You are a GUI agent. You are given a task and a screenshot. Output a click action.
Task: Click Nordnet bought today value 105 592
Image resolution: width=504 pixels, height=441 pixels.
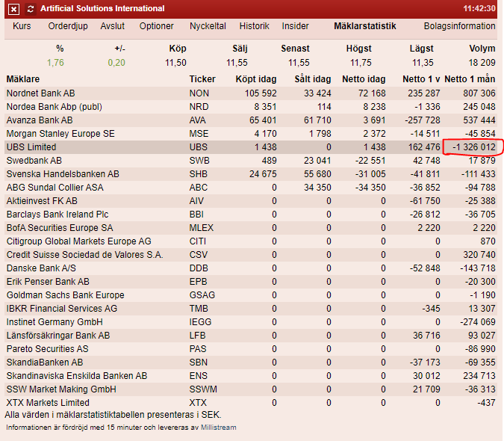point(261,93)
